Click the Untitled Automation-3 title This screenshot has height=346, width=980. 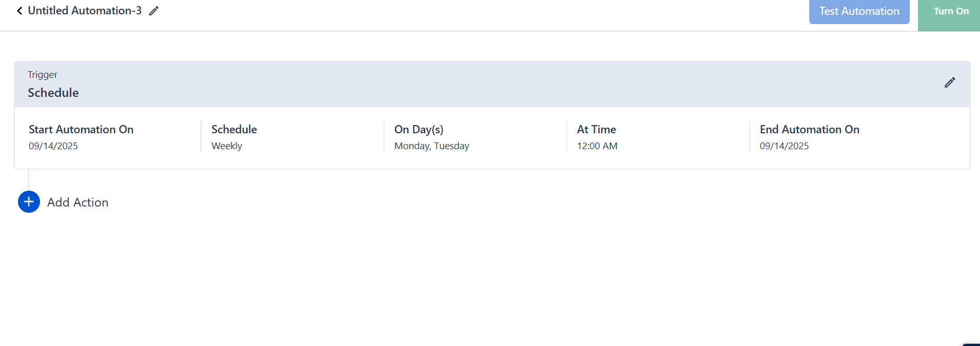click(x=85, y=11)
